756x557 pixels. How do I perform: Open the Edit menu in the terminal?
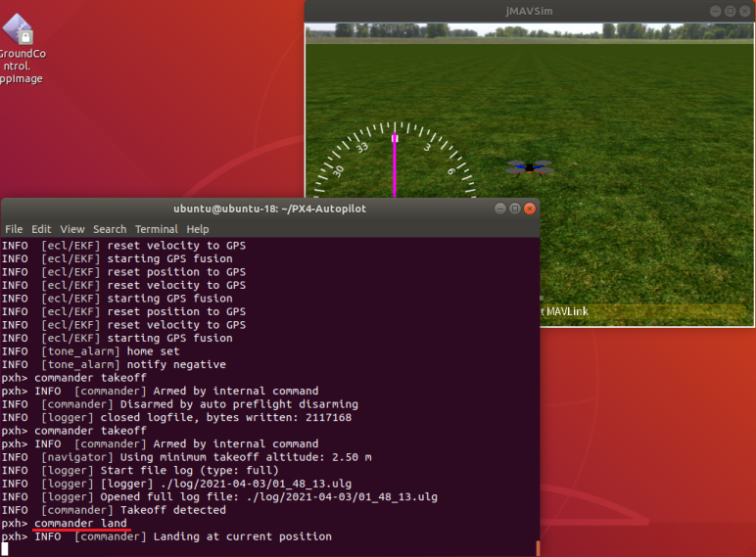pyautogui.click(x=41, y=229)
